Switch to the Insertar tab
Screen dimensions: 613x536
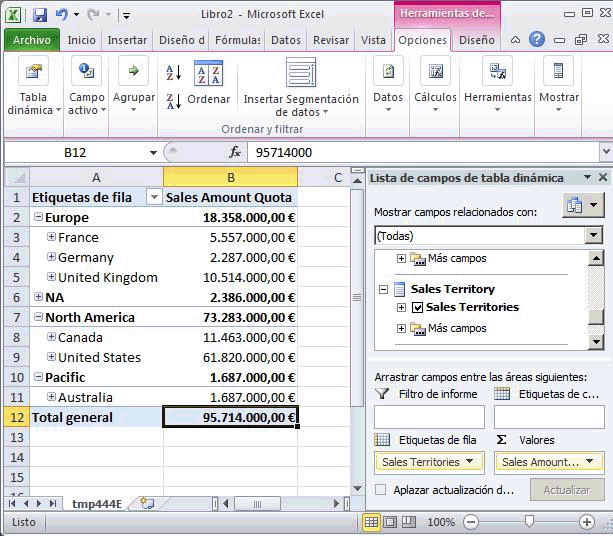(127, 40)
